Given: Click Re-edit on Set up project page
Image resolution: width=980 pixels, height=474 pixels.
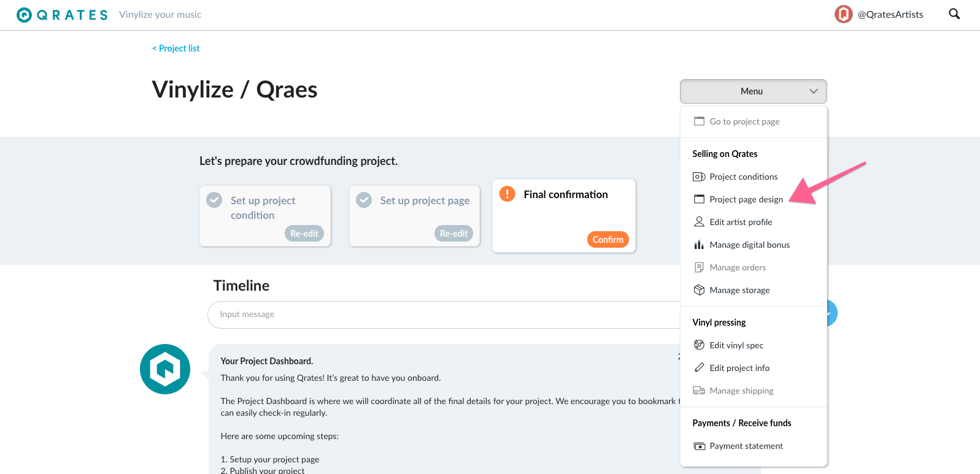Looking at the screenshot, I should pyautogui.click(x=453, y=234).
